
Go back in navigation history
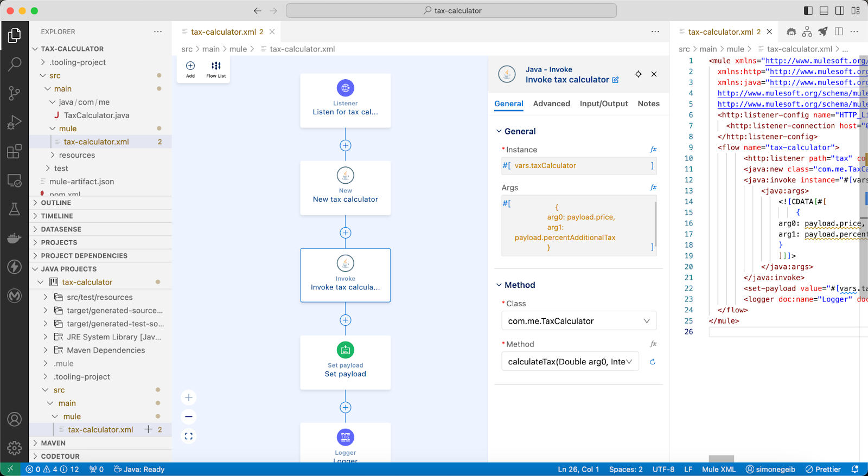point(258,11)
